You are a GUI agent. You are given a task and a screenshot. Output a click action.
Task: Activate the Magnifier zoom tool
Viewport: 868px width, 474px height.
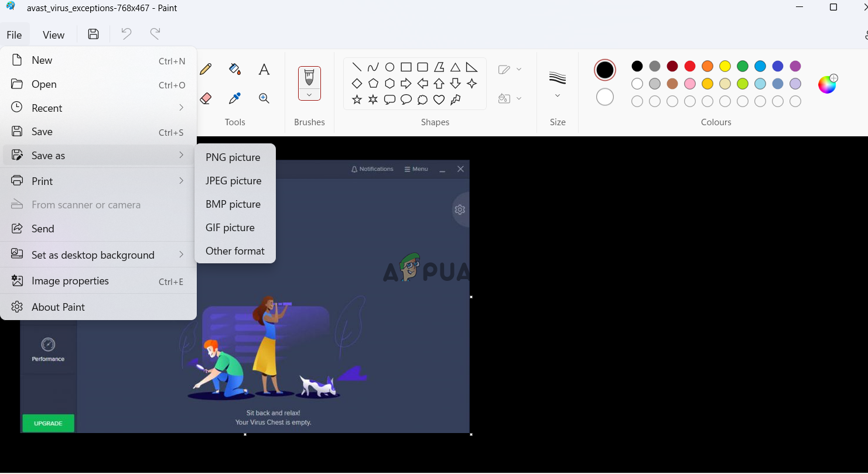pos(264,98)
